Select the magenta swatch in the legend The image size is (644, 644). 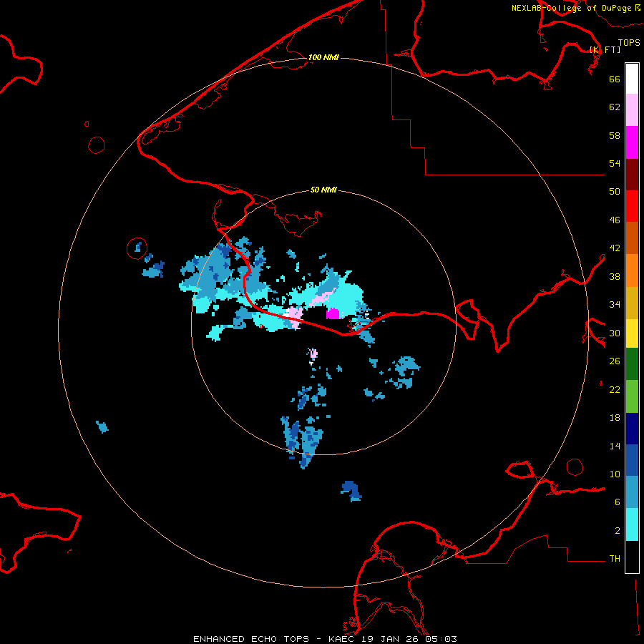632,142
